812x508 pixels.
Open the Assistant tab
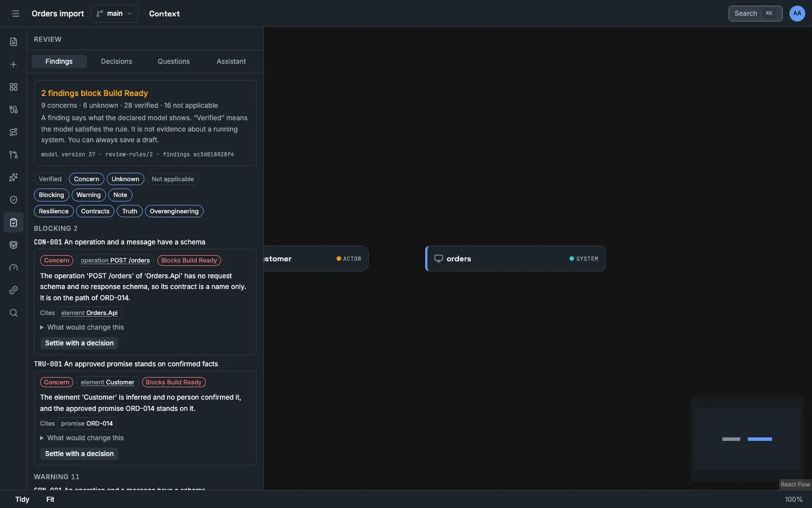pyautogui.click(x=231, y=62)
